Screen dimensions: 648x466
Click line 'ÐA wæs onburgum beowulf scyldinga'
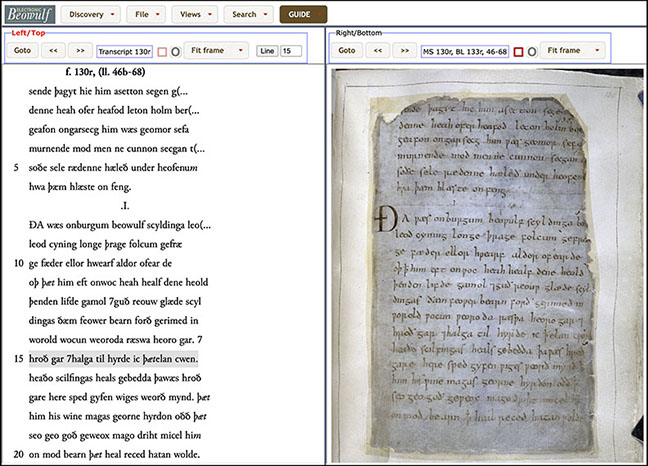[119, 225]
